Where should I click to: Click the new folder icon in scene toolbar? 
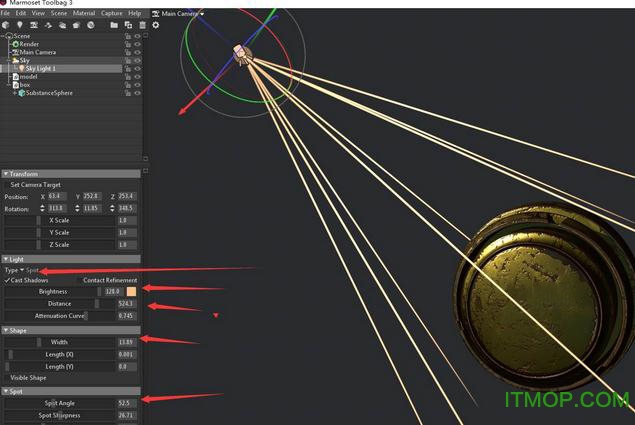tap(114, 25)
